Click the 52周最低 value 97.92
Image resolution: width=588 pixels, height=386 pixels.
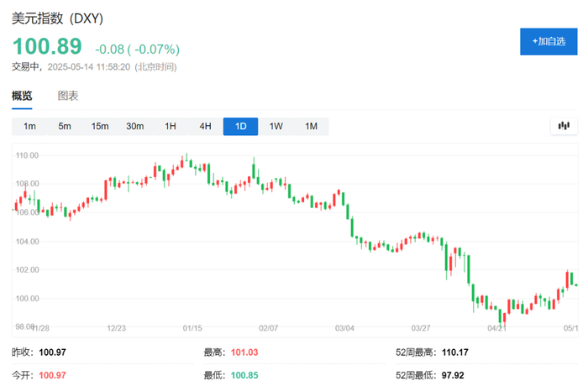453,375
